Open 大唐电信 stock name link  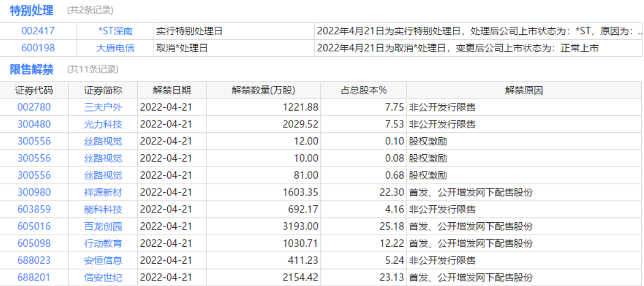(x=115, y=48)
